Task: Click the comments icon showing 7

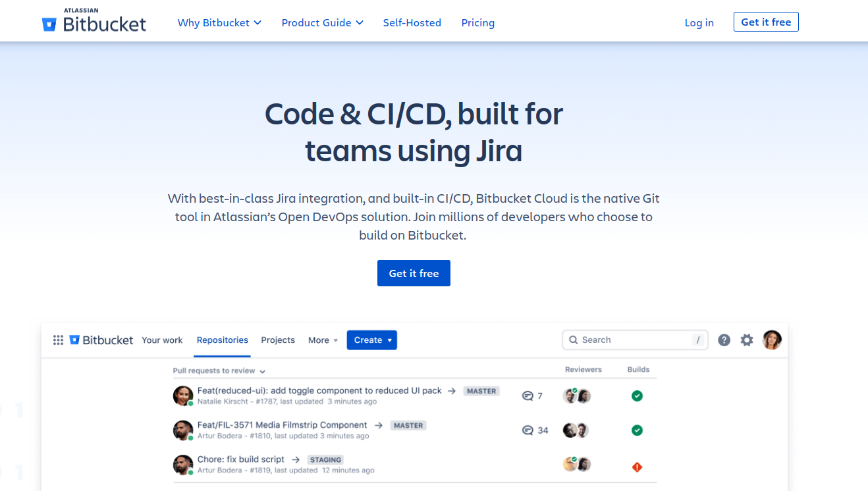Action: pos(528,396)
